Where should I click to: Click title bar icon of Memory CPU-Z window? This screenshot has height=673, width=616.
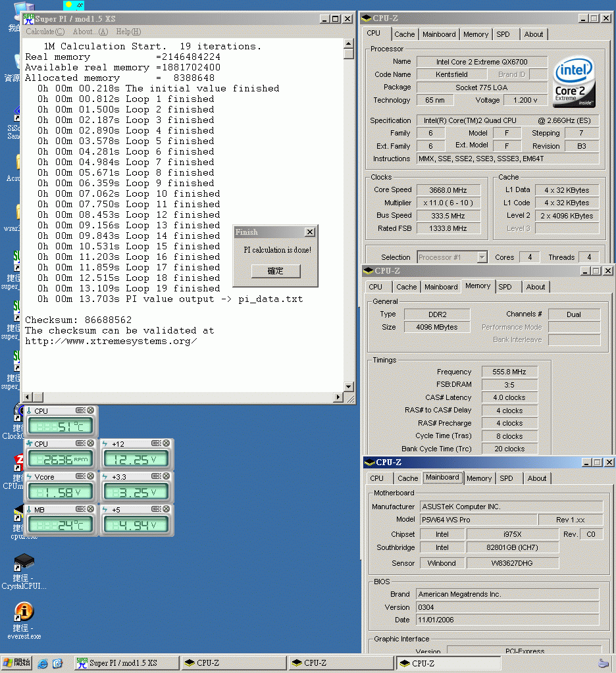coord(368,271)
